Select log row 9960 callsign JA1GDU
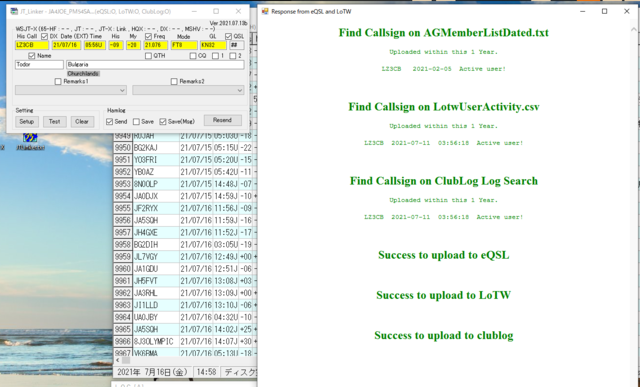 coord(156,269)
